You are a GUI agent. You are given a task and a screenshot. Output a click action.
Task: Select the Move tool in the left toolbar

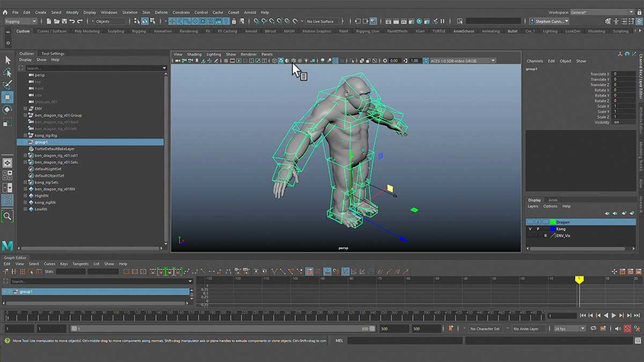(x=8, y=98)
